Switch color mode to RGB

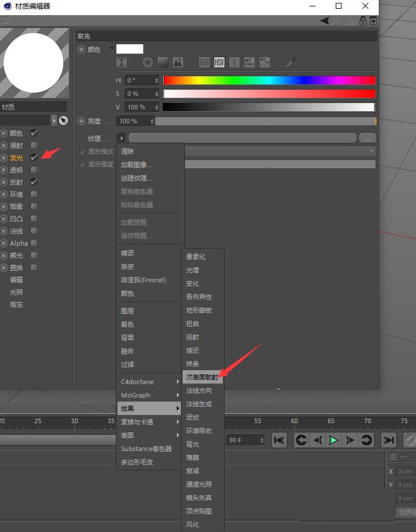click(x=204, y=62)
